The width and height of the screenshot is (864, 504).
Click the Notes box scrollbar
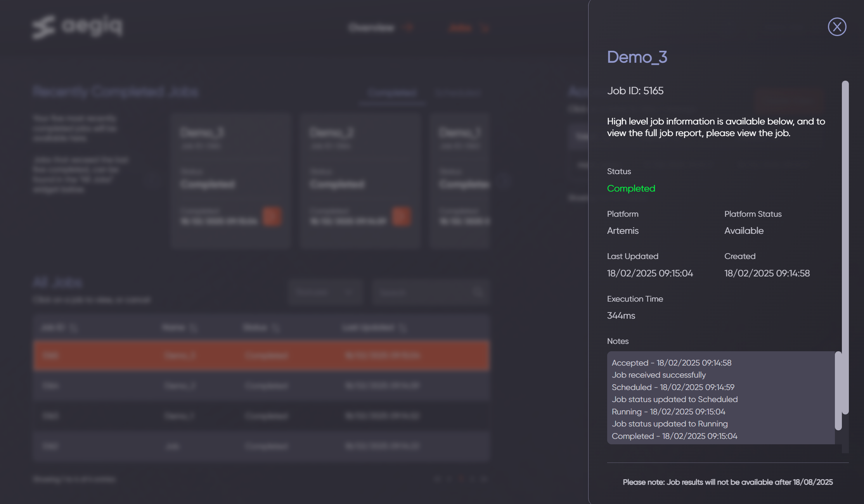838,390
